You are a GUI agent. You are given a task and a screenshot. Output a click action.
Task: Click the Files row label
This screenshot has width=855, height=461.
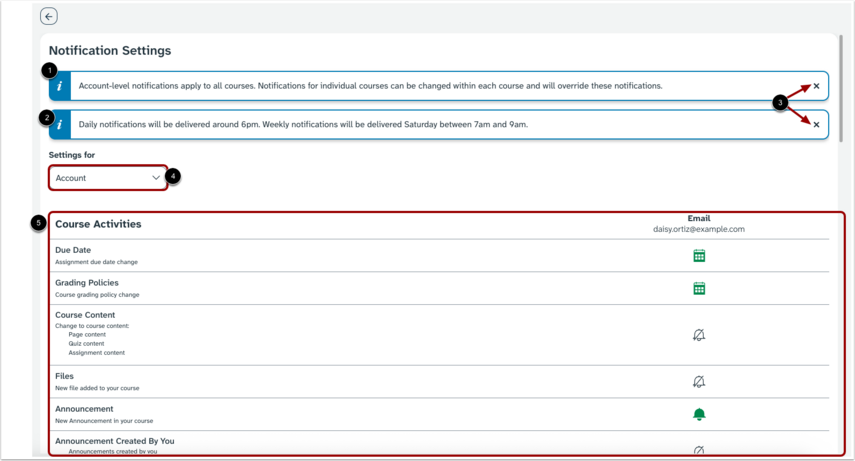(x=64, y=376)
